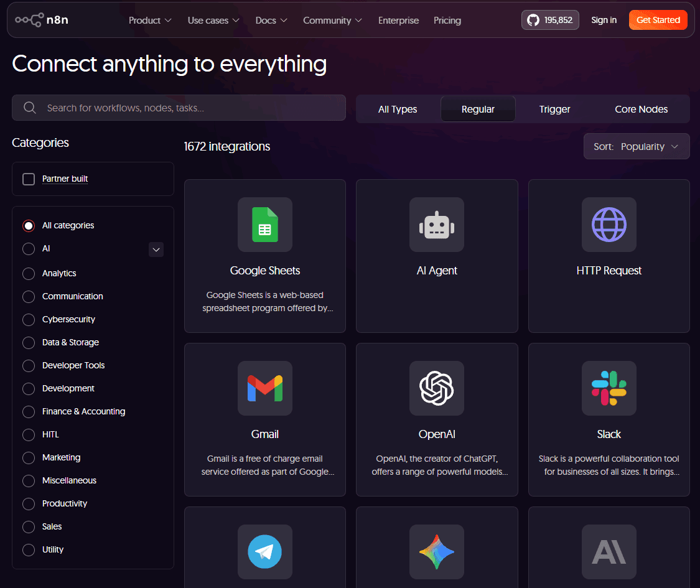The image size is (700, 588).
Task: Switch to the Regular tab
Action: (x=478, y=109)
